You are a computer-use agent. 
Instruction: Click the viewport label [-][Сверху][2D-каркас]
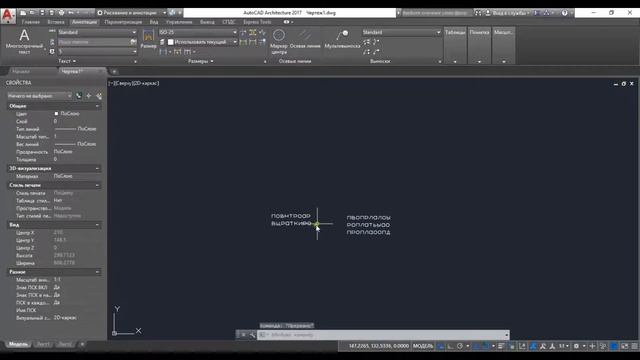click(x=134, y=83)
